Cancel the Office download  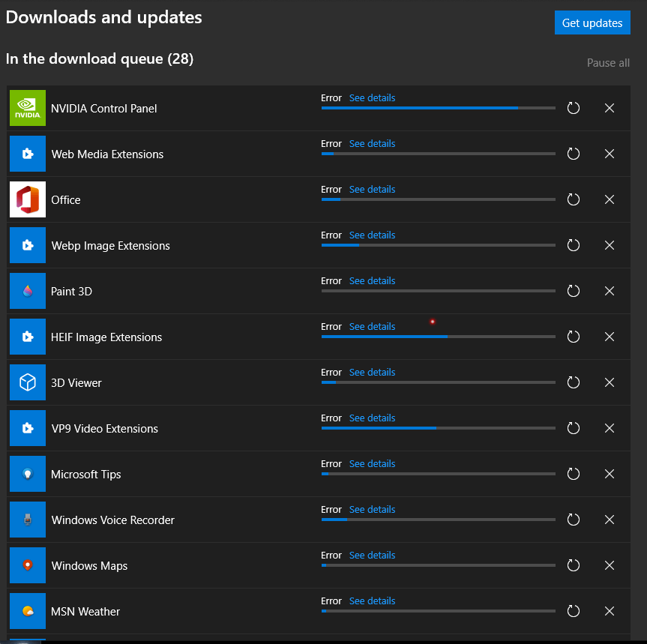pyautogui.click(x=610, y=199)
